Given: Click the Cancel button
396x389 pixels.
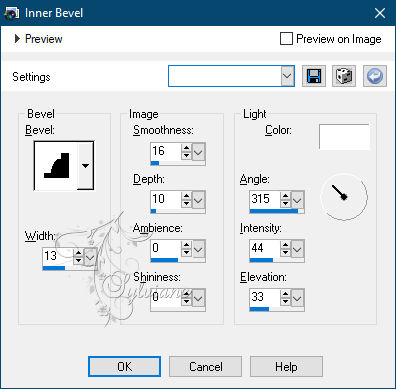Looking at the screenshot, I should point(205,367).
